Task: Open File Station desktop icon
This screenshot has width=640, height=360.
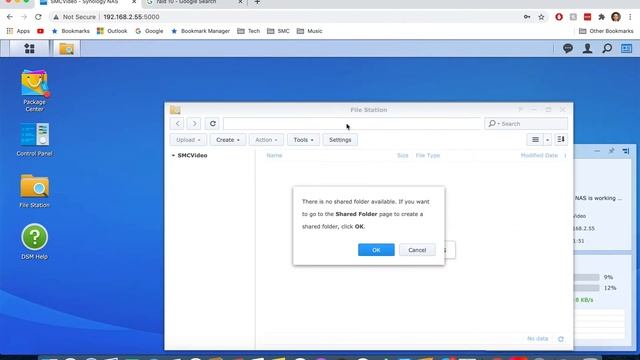Action: tap(34, 191)
